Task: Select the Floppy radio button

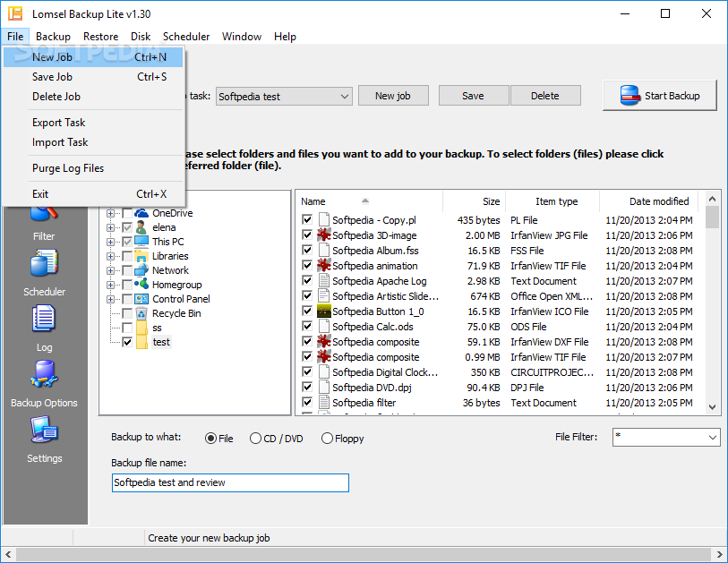Action: click(327, 439)
